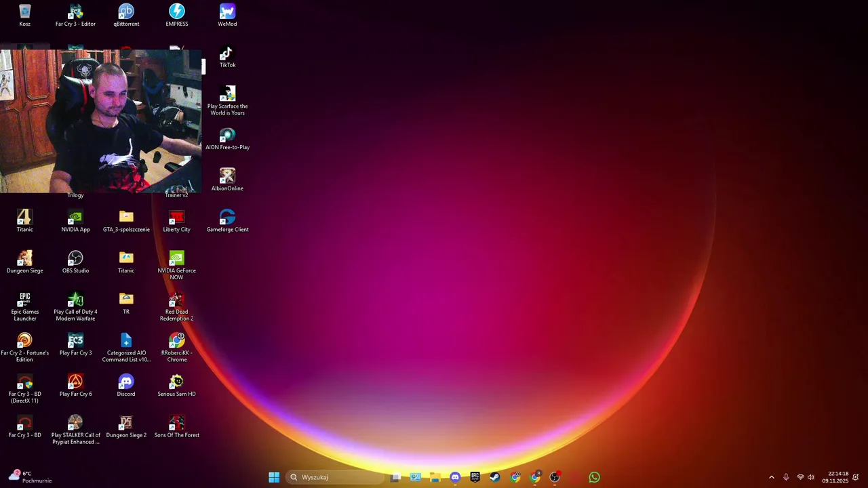Launch WeMod from the desktop

(x=227, y=16)
